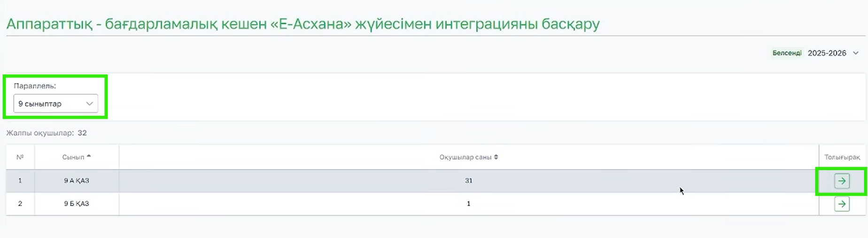Click sort icon beside Оқушылар саны header
This screenshot has width=868, height=238.
click(x=496, y=157)
